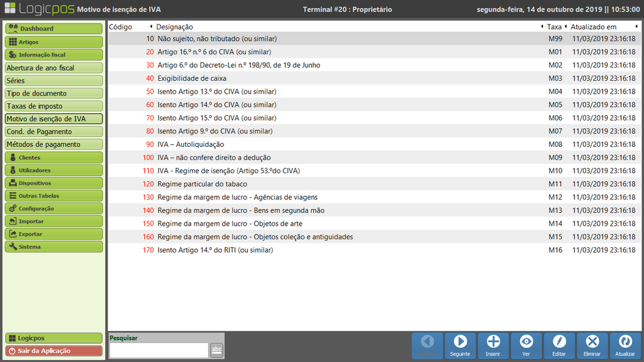644x362 pixels.
Task: Click the Inserir plus icon button
Action: pyautogui.click(x=493, y=345)
